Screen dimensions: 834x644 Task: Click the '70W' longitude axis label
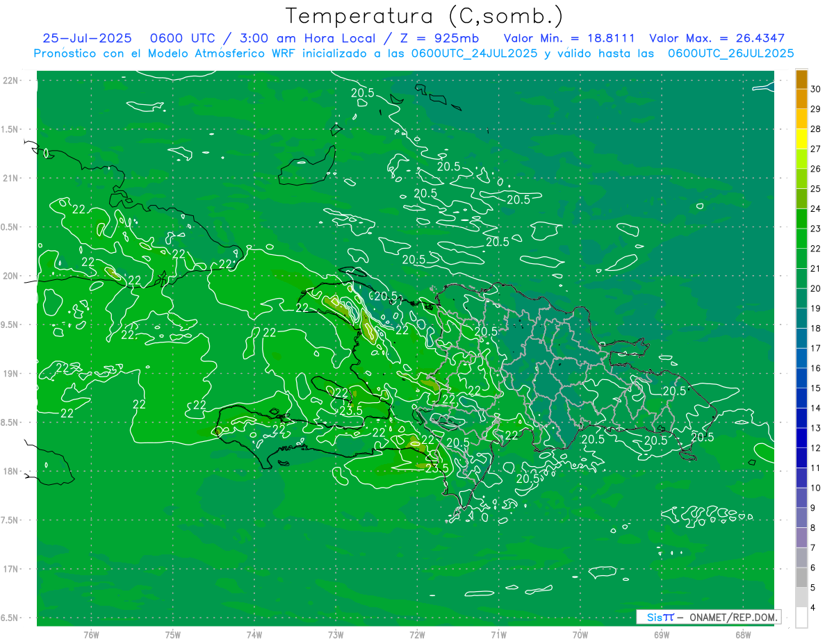tap(580, 634)
